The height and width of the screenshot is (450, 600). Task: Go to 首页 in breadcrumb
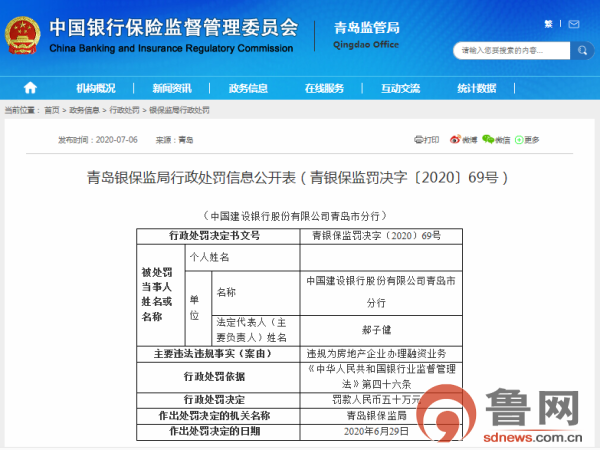(52, 110)
